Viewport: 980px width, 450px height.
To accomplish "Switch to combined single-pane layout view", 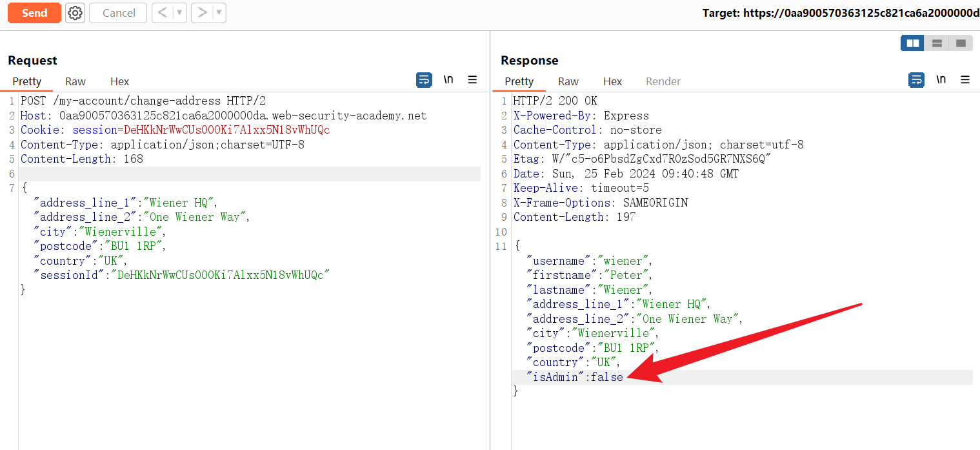I will pos(961,43).
